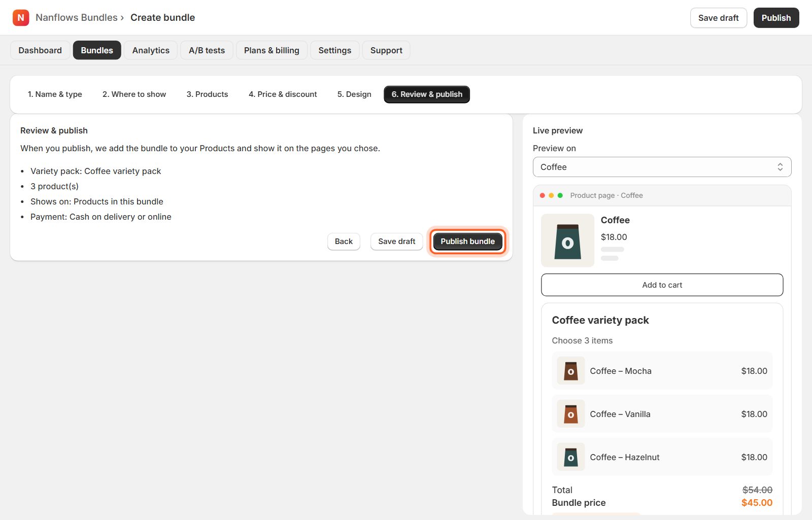Open the Settings tab
Viewport: 812px width, 520px height.
334,50
